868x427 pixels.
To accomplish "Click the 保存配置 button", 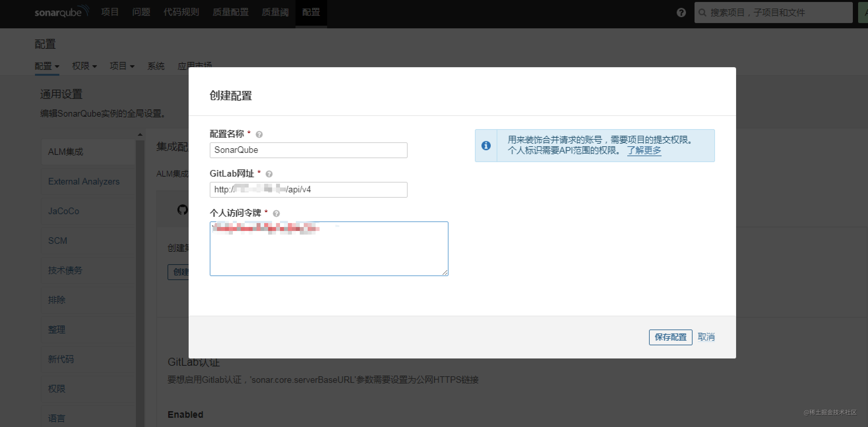I will tap(670, 337).
